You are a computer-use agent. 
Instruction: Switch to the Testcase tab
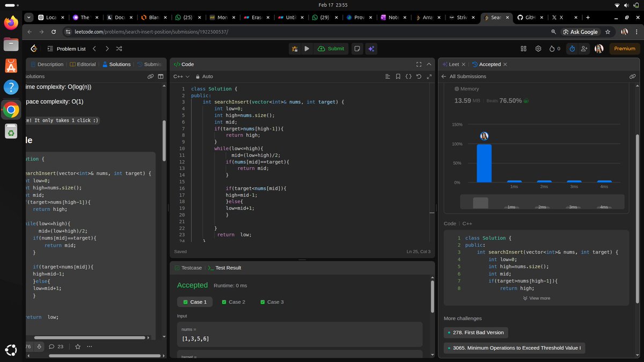coord(188,268)
